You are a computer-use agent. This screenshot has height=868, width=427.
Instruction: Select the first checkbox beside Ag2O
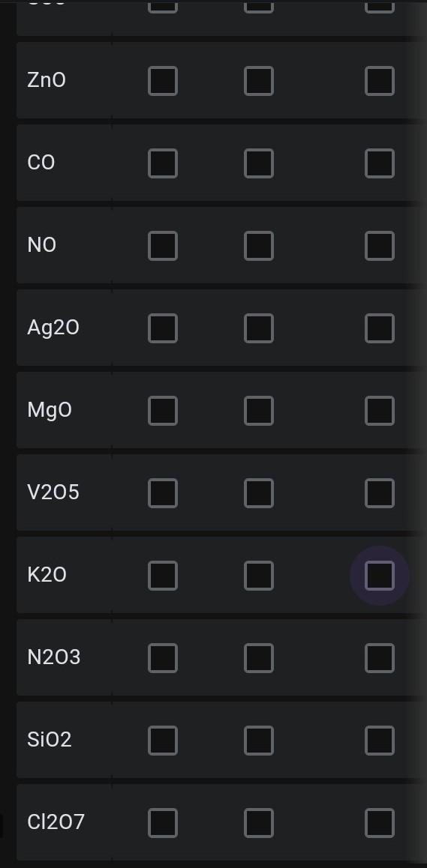pyautogui.click(x=163, y=328)
